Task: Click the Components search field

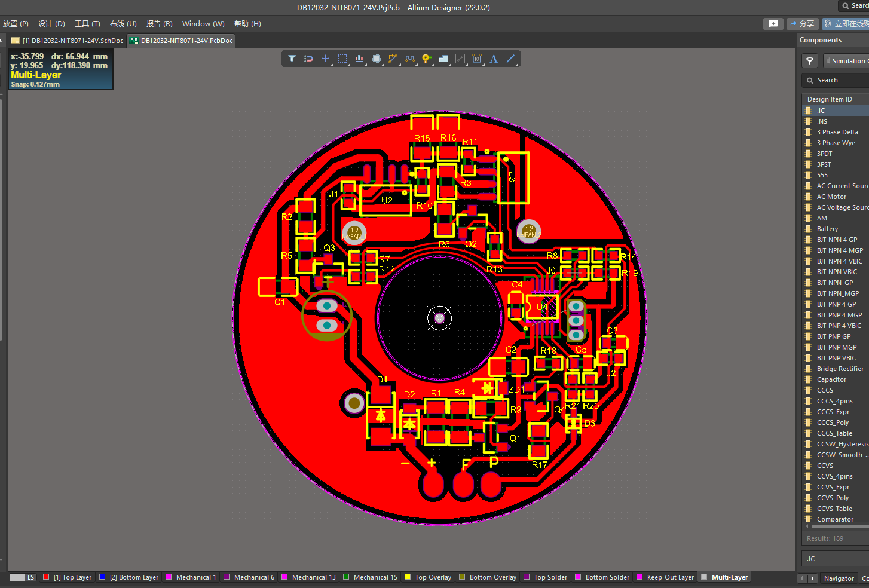Action: (836, 81)
